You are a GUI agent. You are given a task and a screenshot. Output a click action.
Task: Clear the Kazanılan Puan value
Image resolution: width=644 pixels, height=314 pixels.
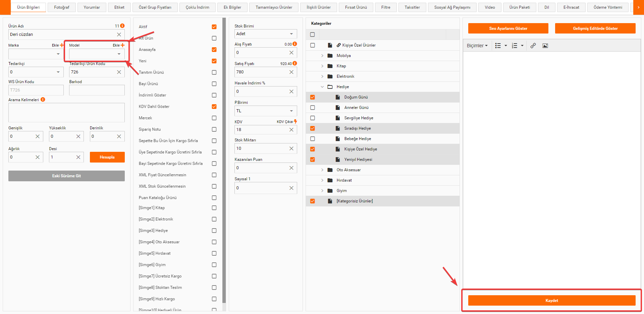(x=291, y=168)
